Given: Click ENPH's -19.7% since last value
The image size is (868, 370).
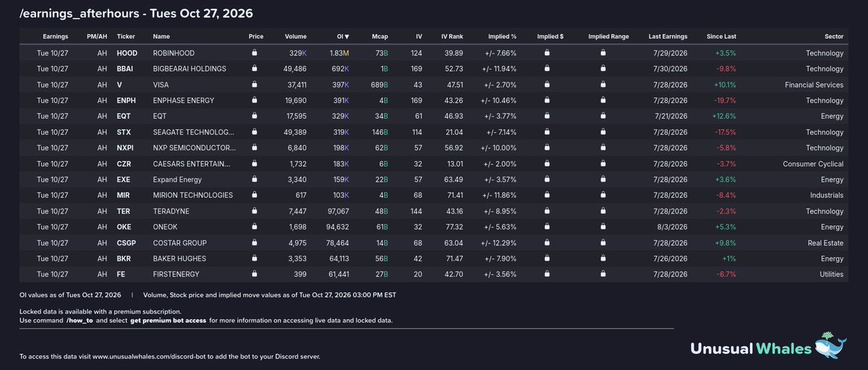Looking at the screenshot, I should [x=726, y=101].
